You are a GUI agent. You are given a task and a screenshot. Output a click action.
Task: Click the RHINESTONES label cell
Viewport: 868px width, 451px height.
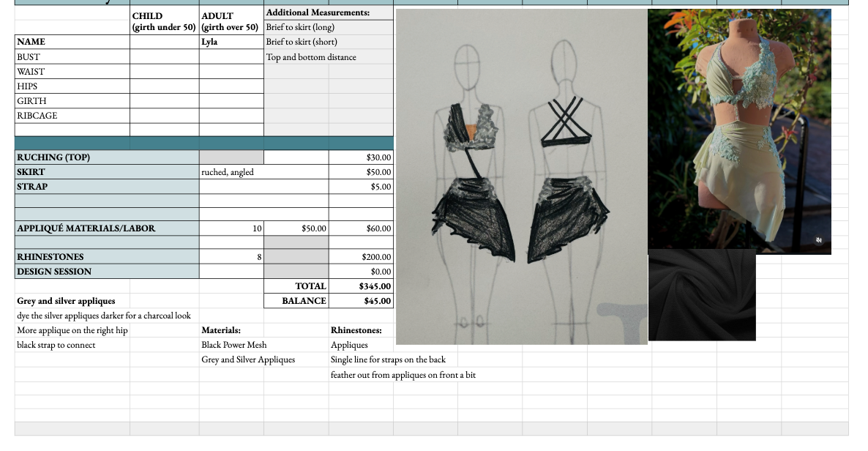pyautogui.click(x=107, y=256)
